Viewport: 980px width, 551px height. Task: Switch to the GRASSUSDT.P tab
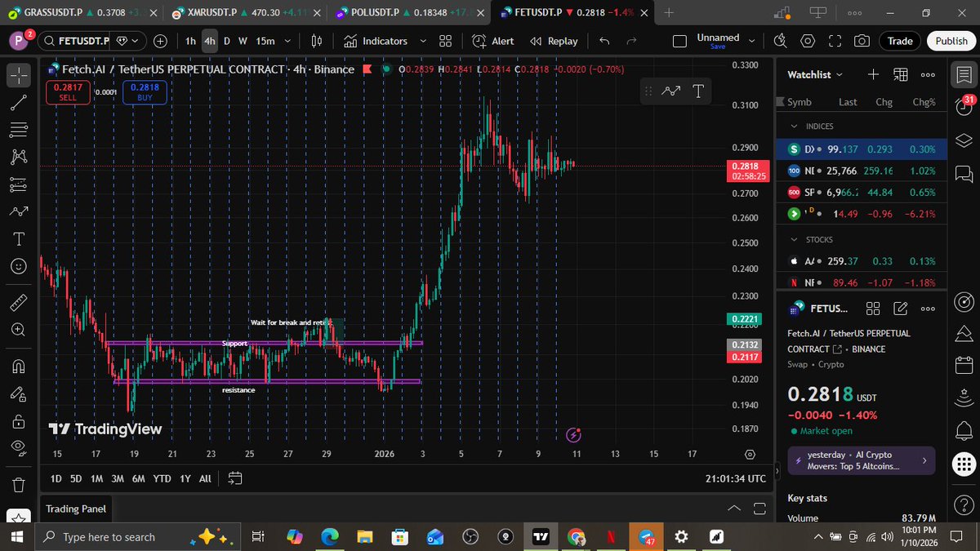(82, 13)
